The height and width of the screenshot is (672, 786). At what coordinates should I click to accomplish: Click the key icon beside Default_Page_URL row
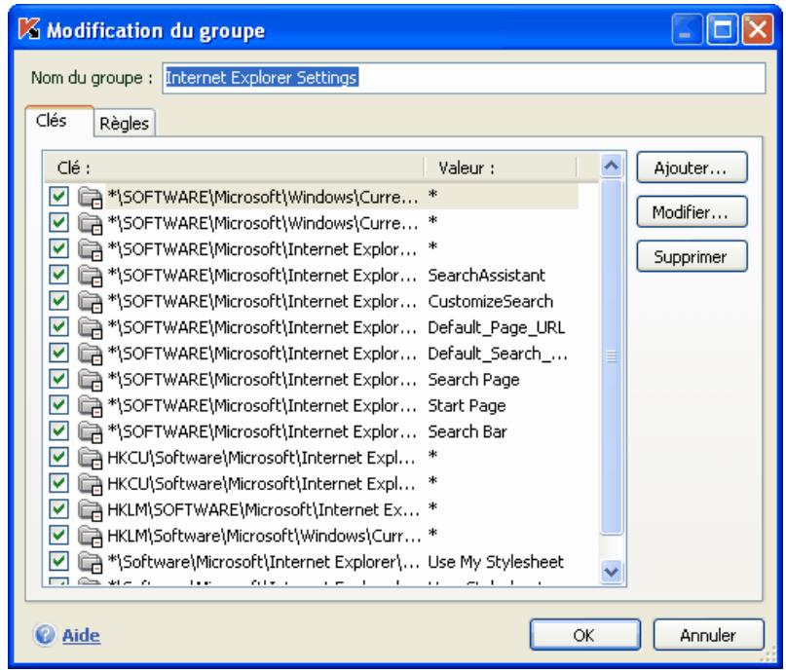coord(91,327)
